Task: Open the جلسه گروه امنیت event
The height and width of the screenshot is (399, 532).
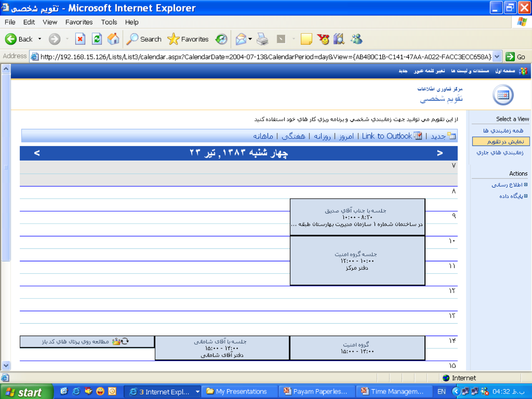Action: [358, 261]
